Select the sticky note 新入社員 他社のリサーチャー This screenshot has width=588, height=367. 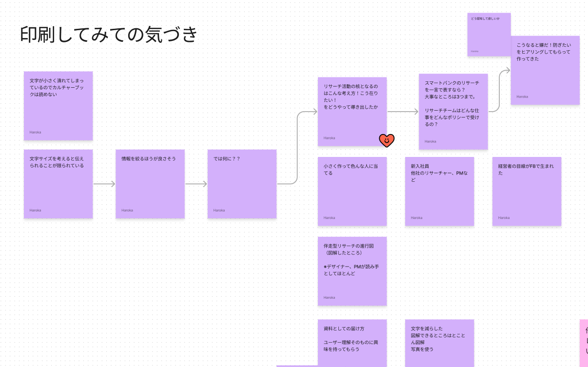[x=439, y=191]
